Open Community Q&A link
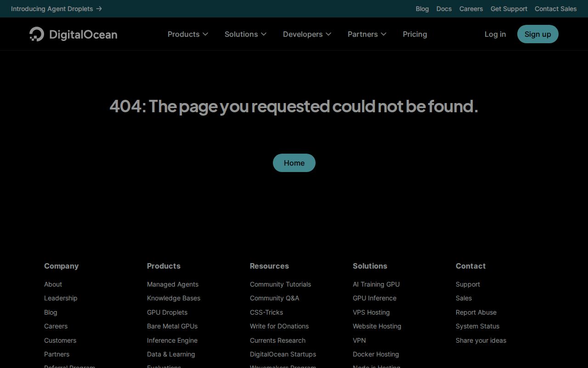This screenshot has height=368, width=588. coord(274,298)
